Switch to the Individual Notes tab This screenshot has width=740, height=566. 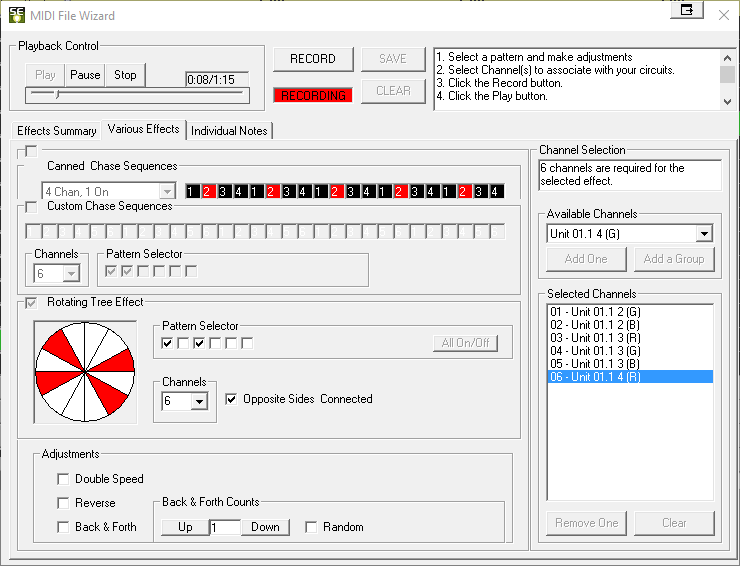point(229,131)
